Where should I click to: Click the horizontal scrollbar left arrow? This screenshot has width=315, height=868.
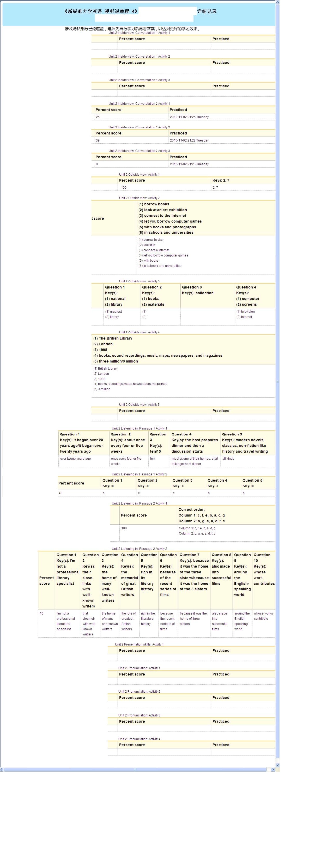(x=2, y=769)
